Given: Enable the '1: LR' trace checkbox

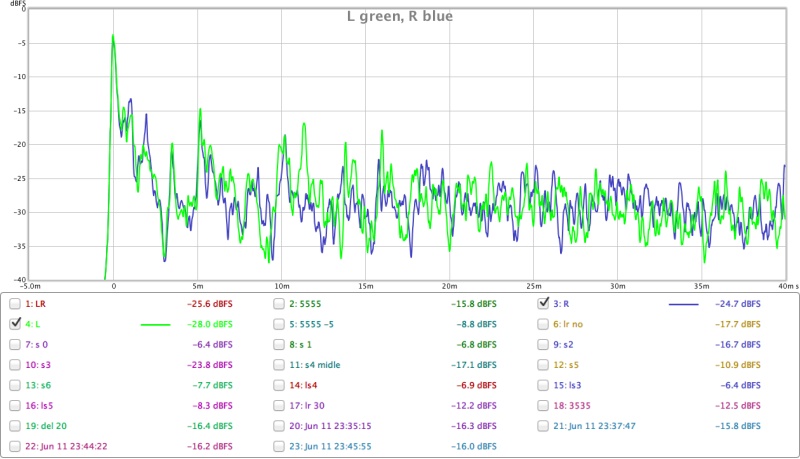Looking at the screenshot, I should (15, 303).
